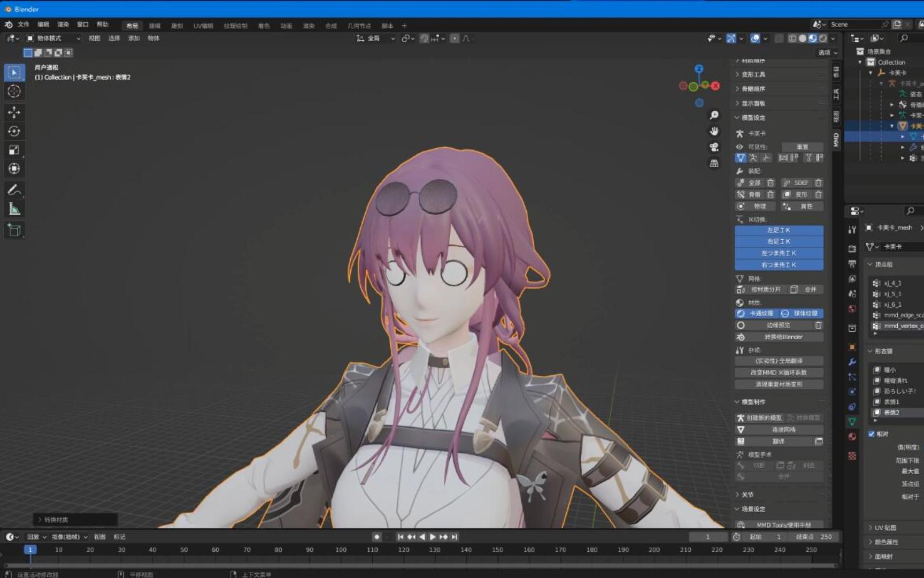Open the Modifier wrench properties tab

point(852,362)
